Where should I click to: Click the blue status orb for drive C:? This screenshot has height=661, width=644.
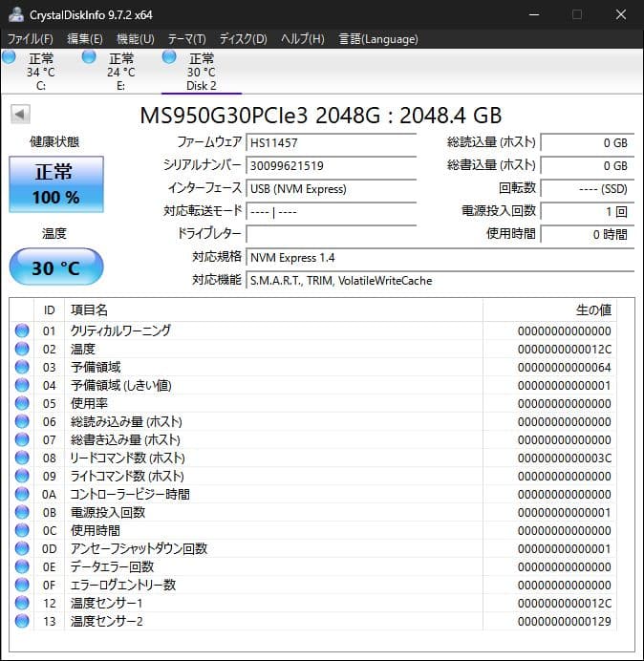click(x=9, y=57)
